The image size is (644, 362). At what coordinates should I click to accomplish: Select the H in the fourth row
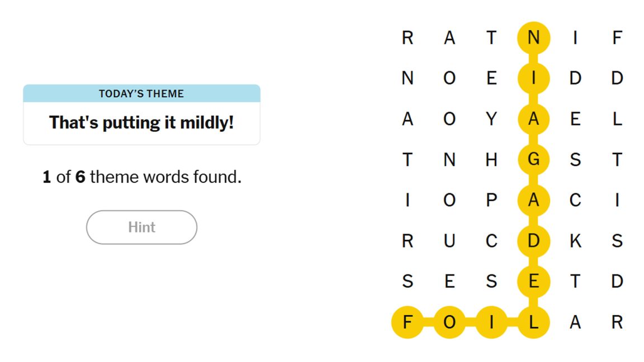coord(491,159)
